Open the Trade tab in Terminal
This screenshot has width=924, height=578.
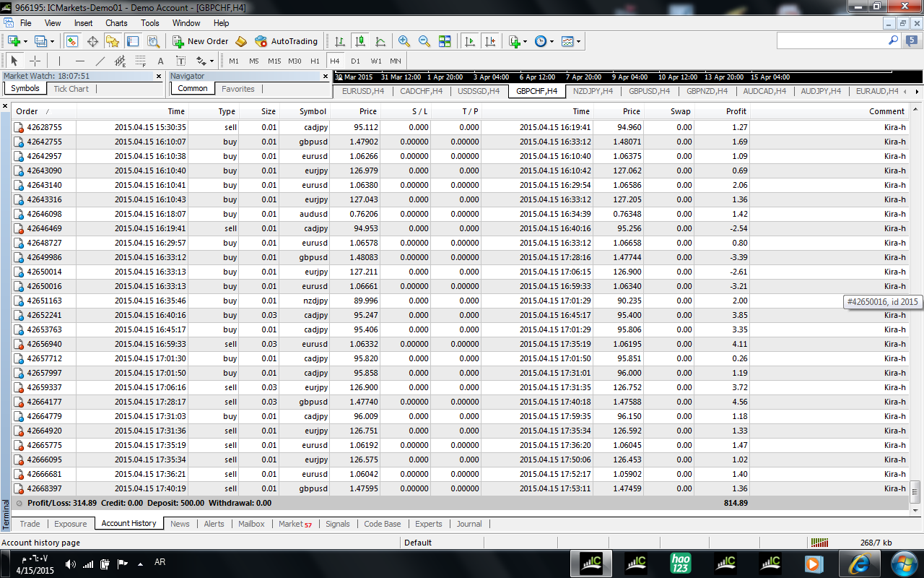(30, 524)
